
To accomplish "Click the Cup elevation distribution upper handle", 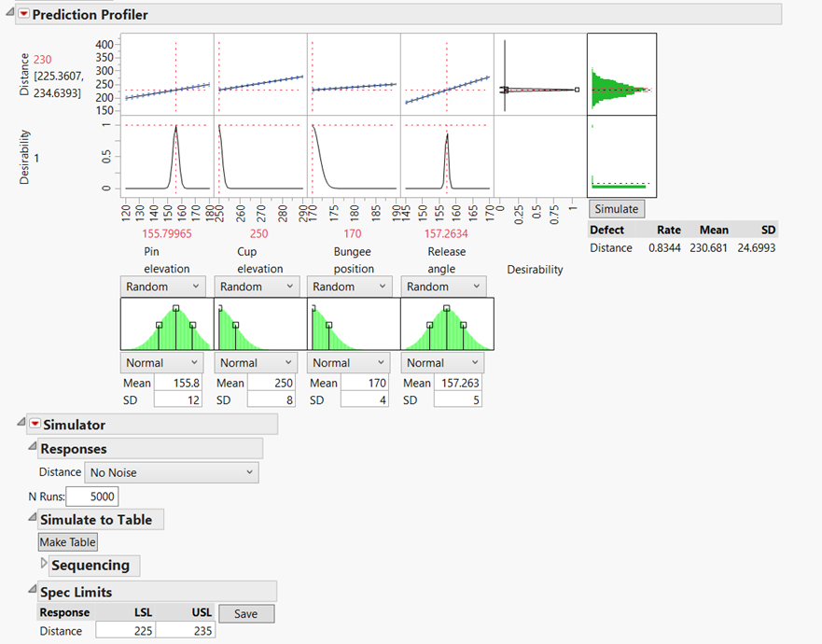I will click(236, 325).
